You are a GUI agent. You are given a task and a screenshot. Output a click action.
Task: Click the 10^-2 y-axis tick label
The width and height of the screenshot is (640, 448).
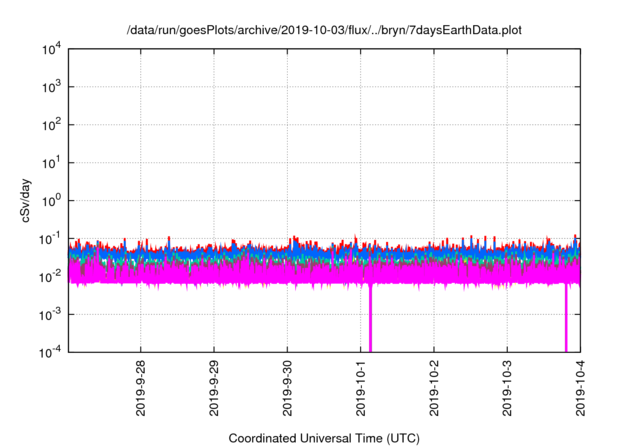(x=50, y=277)
